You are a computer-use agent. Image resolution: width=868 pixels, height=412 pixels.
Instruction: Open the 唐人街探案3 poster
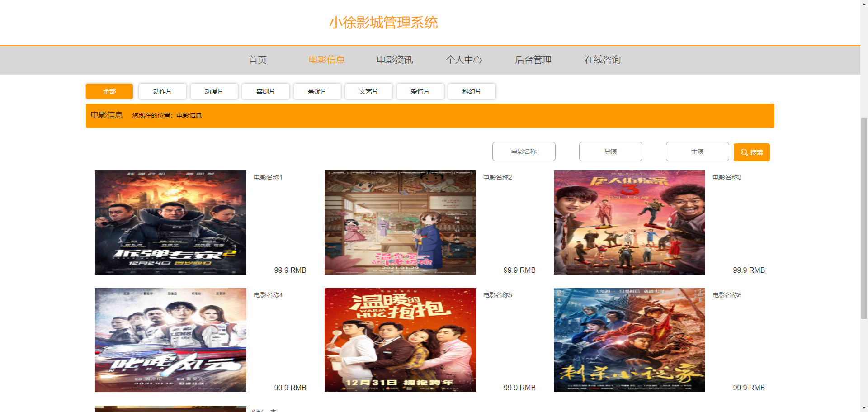point(629,223)
